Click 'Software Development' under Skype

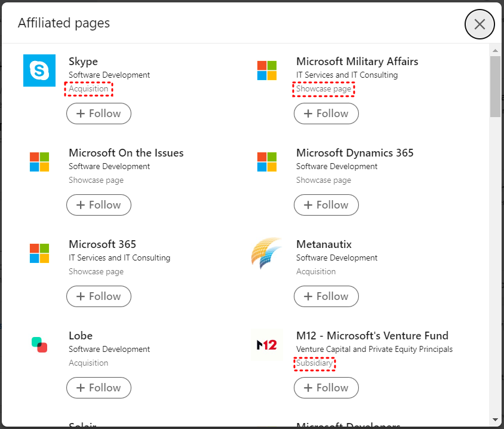(x=109, y=75)
